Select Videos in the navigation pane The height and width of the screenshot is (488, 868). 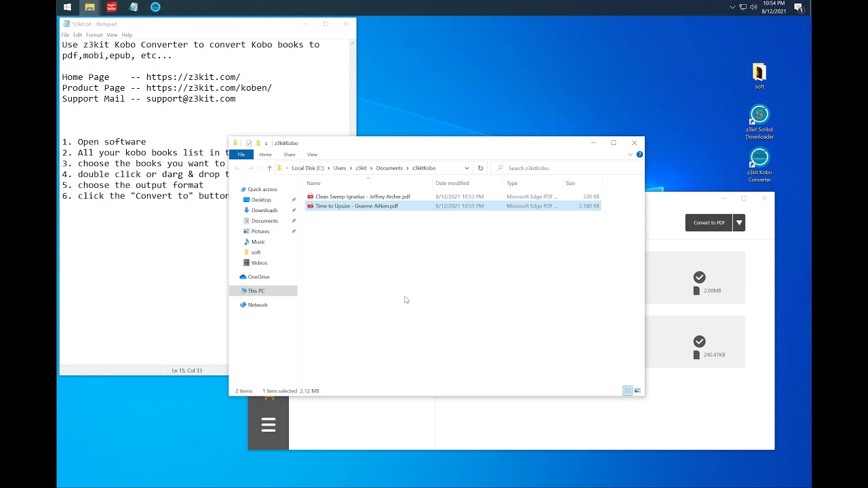pos(259,263)
